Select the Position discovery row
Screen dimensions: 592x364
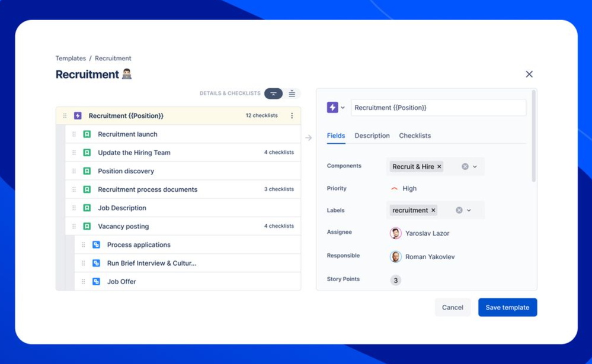183,171
